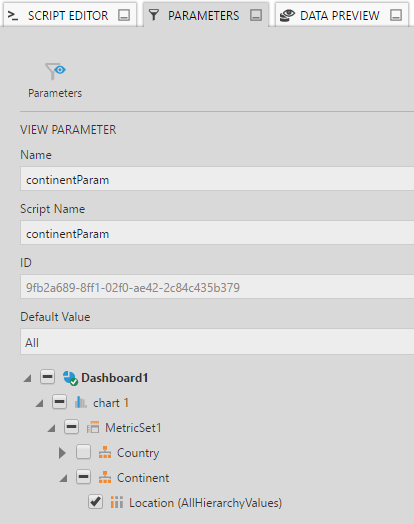Select the Continent tree label
Image resolution: width=414 pixels, height=524 pixels.
coord(143,478)
